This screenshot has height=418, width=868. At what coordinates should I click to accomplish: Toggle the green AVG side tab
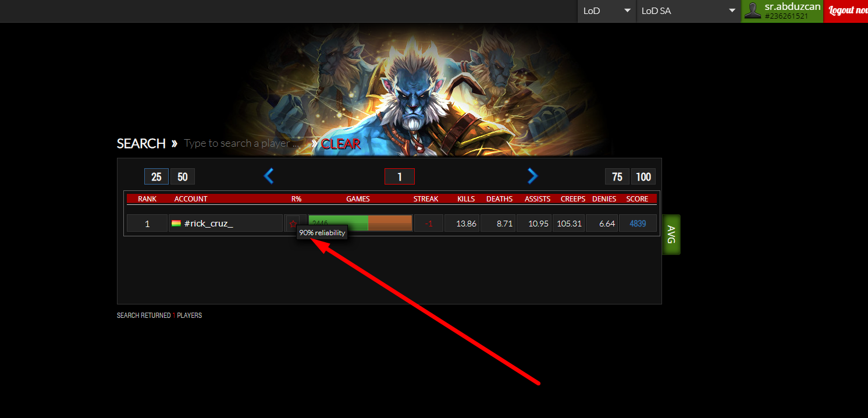[671, 234]
